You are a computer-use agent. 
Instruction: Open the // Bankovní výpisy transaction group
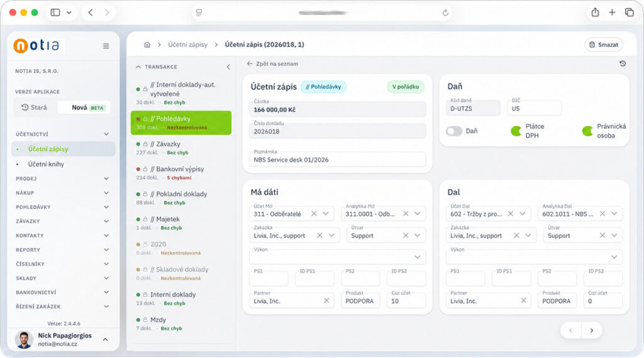coord(180,173)
